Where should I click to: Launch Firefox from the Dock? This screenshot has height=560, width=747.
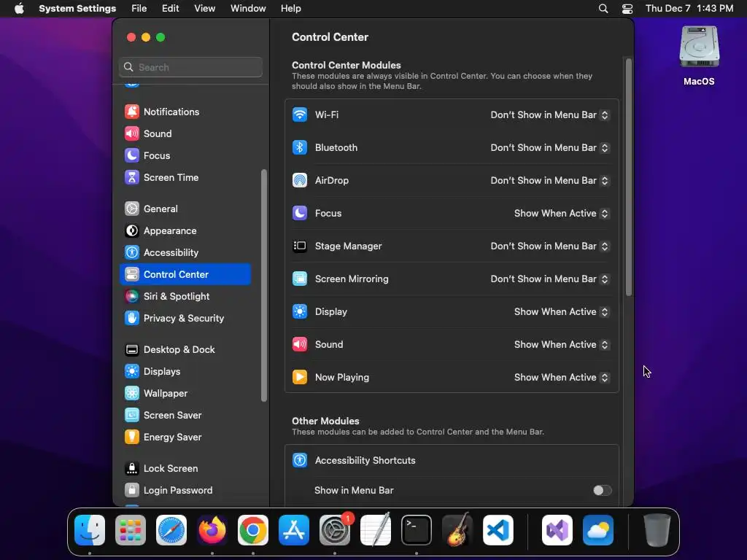point(212,530)
